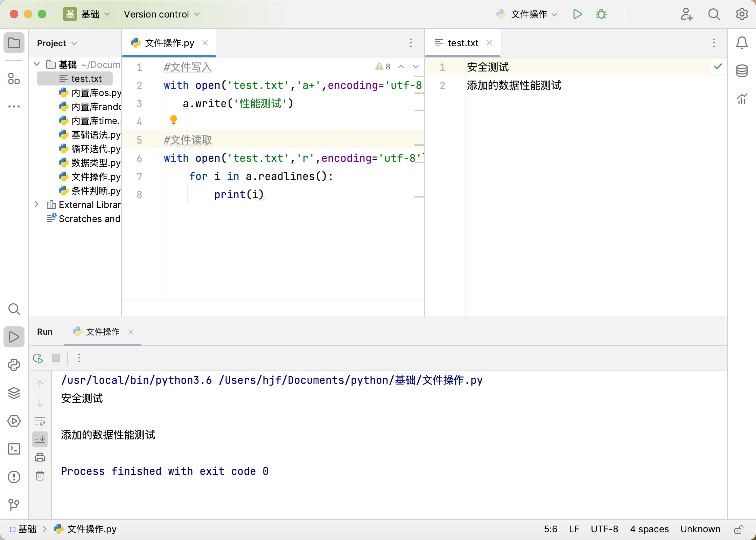Viewport: 756px width, 540px height.
Task: Open the Notifications bell
Action: point(742,43)
